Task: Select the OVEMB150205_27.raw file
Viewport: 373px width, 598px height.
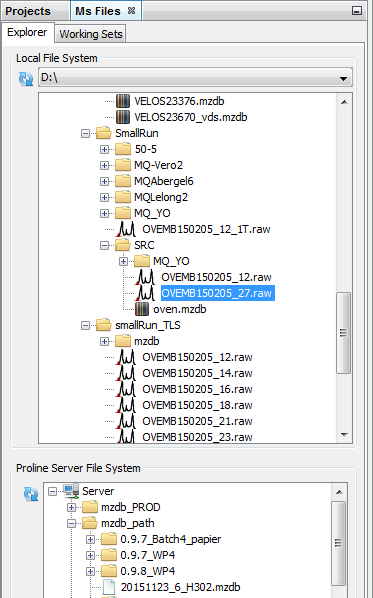Action: coord(217,293)
